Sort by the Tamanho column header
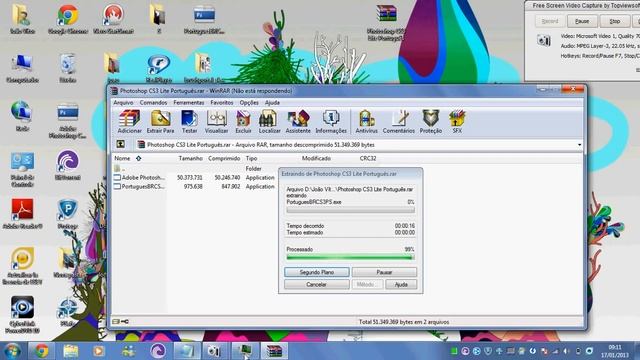This screenshot has width=640, height=360. [x=190, y=158]
